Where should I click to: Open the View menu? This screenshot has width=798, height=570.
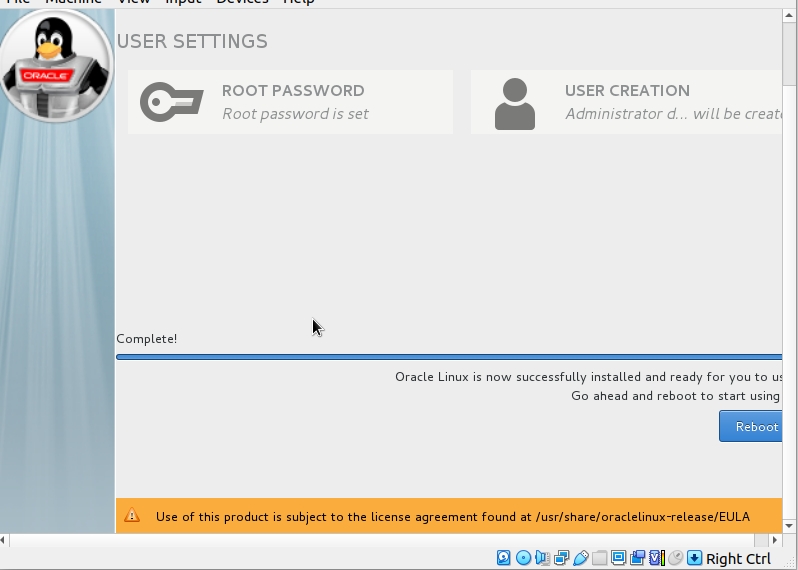click(x=134, y=2)
